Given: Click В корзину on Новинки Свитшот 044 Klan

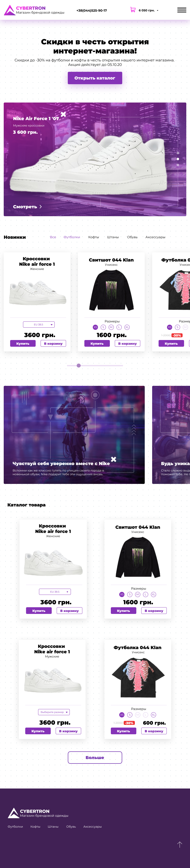Looking at the screenshot, I should point(127,343).
